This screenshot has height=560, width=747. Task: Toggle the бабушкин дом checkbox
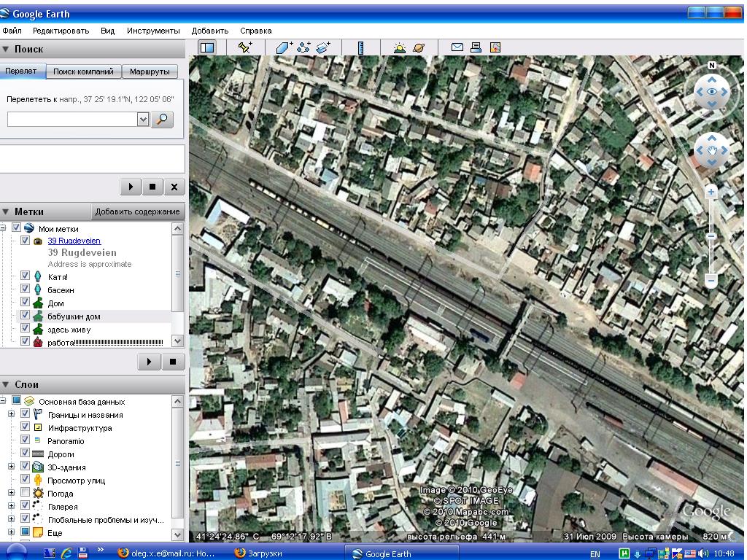[26, 315]
